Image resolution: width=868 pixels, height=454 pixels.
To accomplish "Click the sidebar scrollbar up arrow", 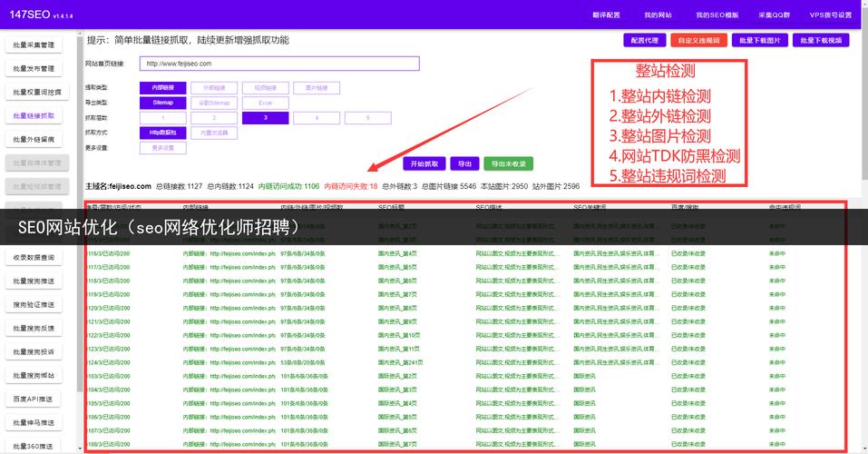I will (80, 34).
